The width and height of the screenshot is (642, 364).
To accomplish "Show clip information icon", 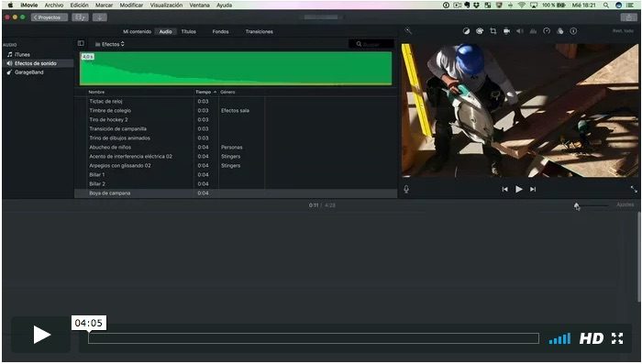I will pos(573,31).
